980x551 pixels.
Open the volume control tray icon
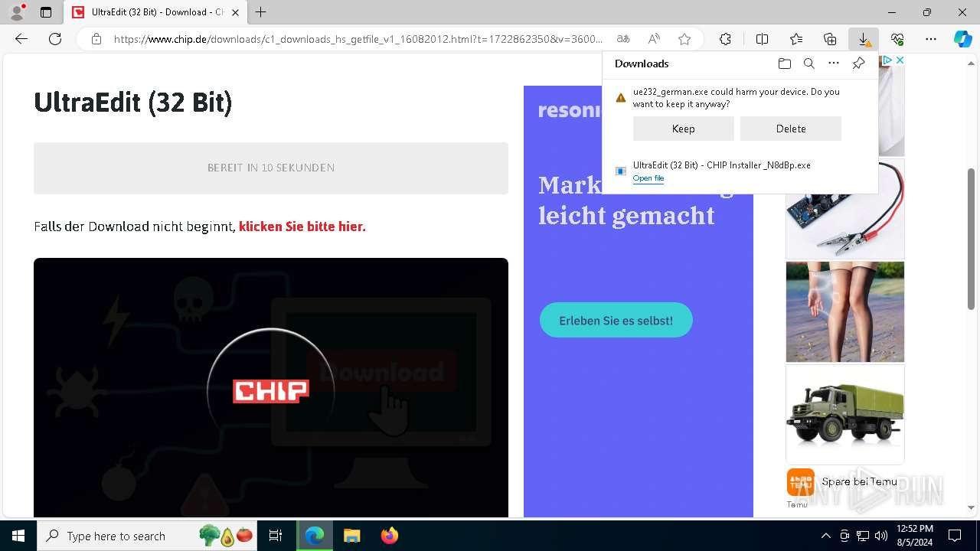click(880, 536)
